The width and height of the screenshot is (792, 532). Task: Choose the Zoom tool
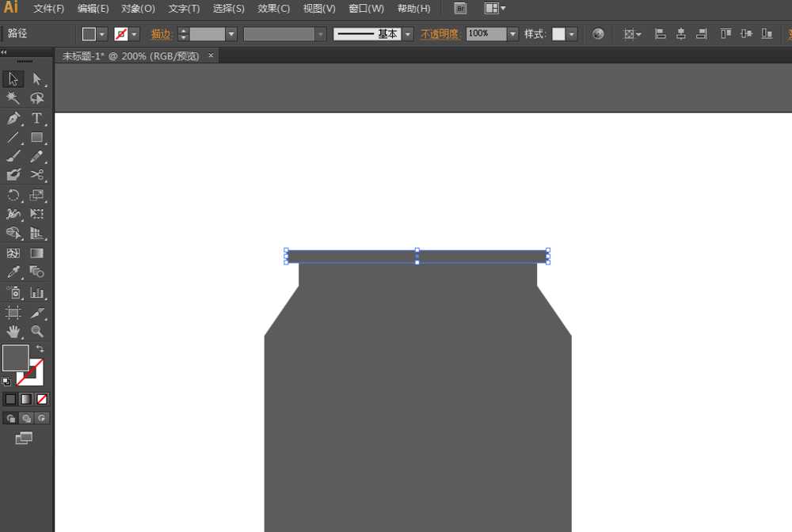[37, 332]
